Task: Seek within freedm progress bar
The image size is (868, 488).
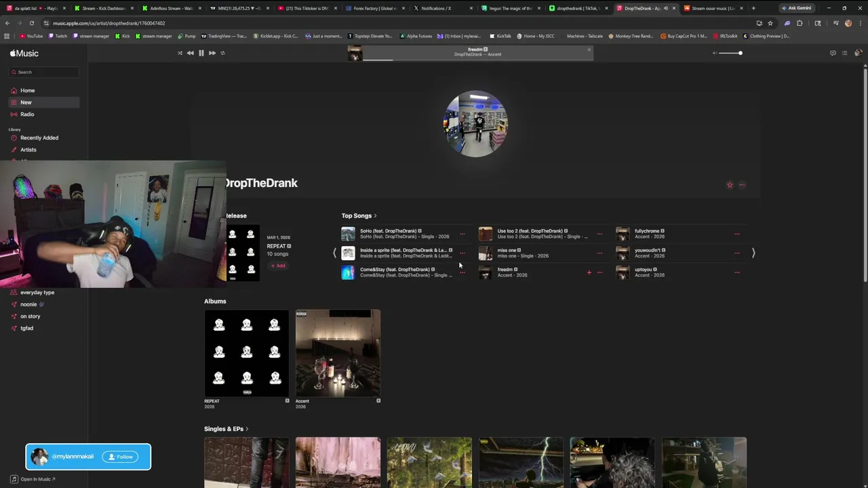Action: click(477, 60)
